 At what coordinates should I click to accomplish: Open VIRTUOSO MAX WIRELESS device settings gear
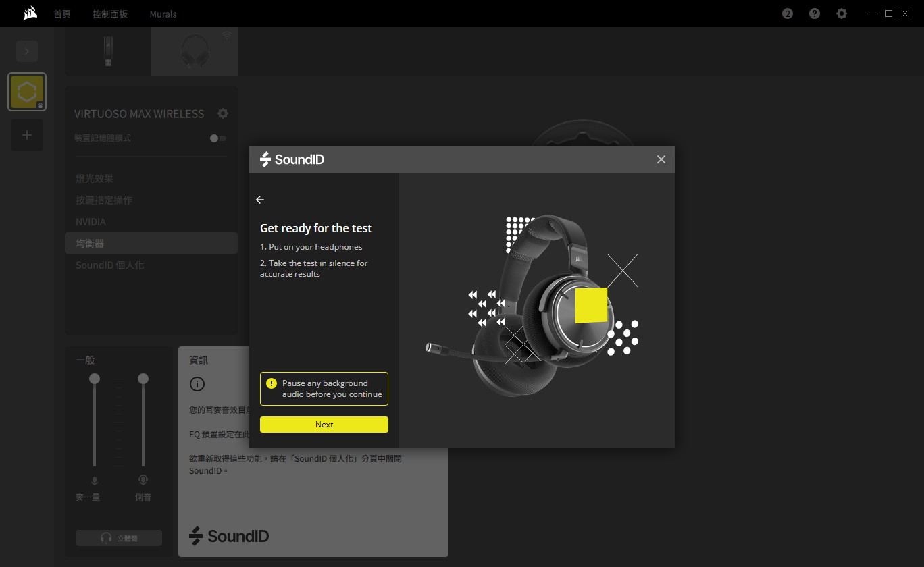(x=223, y=113)
